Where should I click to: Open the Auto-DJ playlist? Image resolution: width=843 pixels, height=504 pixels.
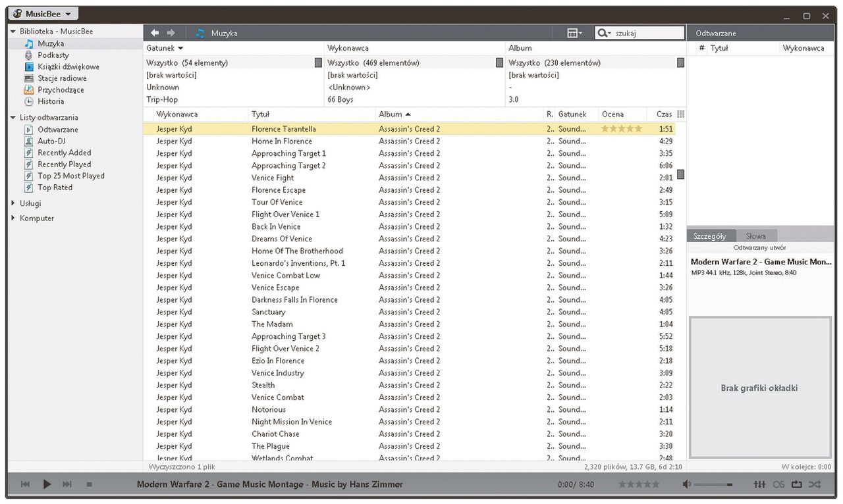[x=51, y=141]
